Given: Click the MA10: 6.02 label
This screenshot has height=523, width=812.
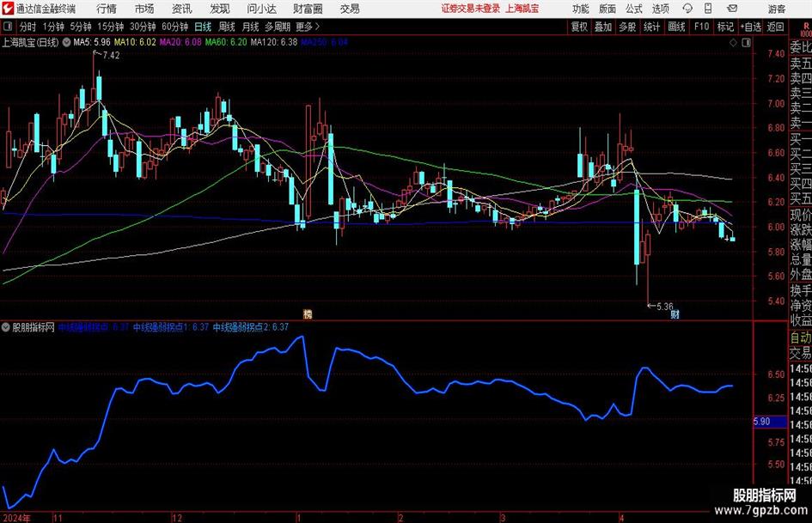Looking at the screenshot, I should click(135, 42).
